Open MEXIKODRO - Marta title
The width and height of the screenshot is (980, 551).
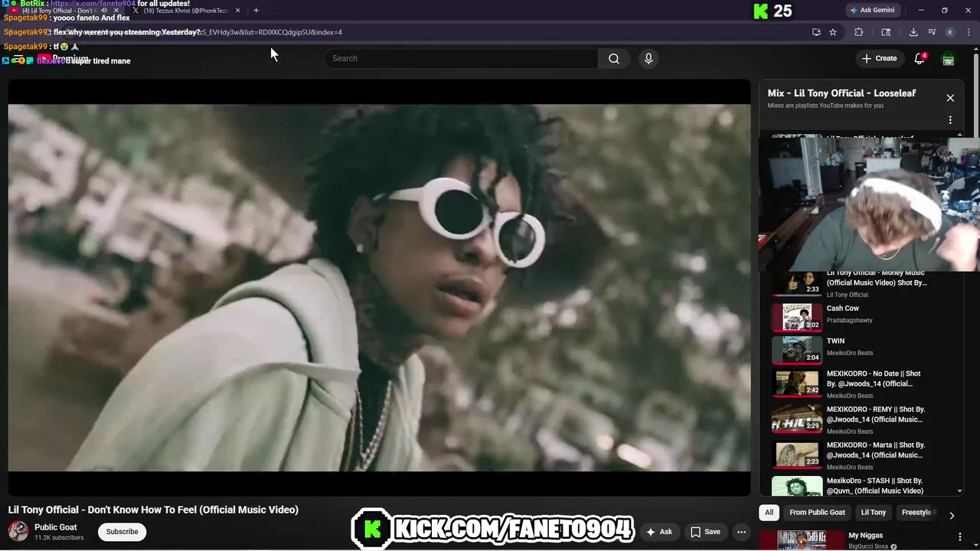pos(876,450)
